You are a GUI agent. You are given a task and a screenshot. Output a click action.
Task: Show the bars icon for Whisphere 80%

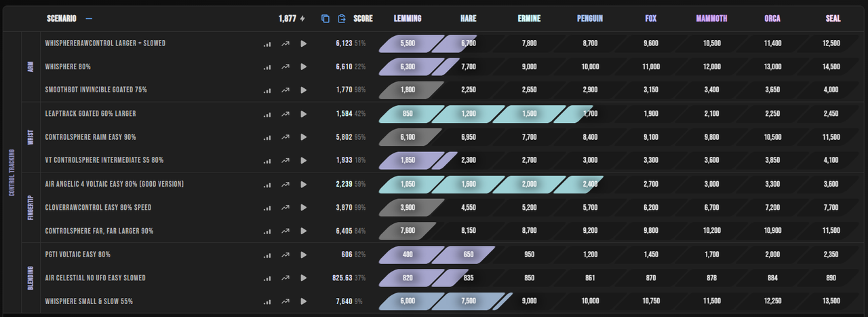point(267,67)
